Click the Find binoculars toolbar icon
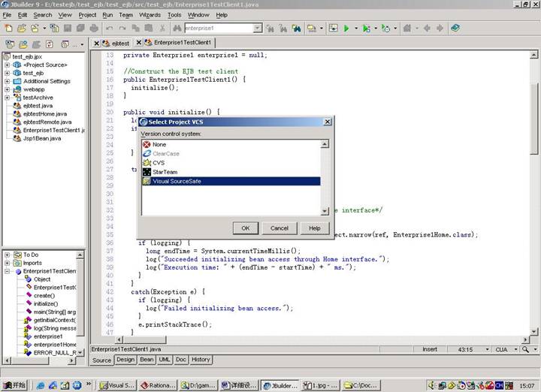The image size is (541, 392). click(x=177, y=29)
